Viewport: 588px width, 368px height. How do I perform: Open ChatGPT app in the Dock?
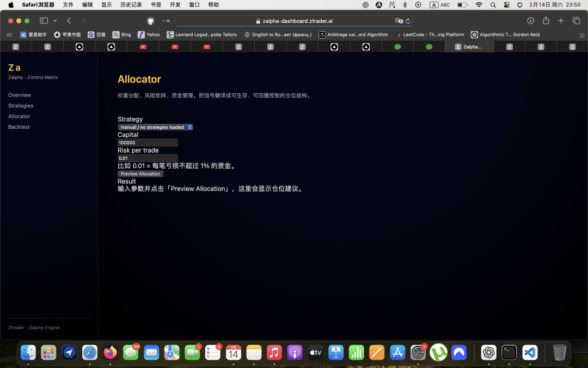click(488, 353)
